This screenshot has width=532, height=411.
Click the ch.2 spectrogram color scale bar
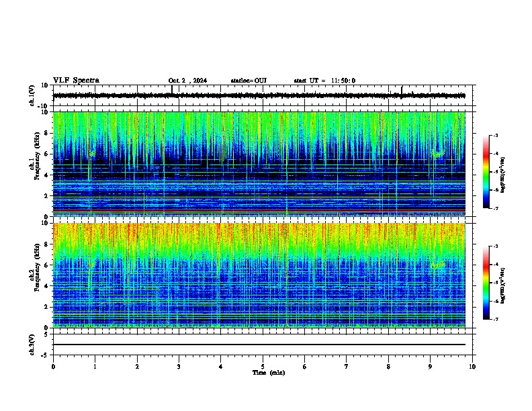point(486,283)
